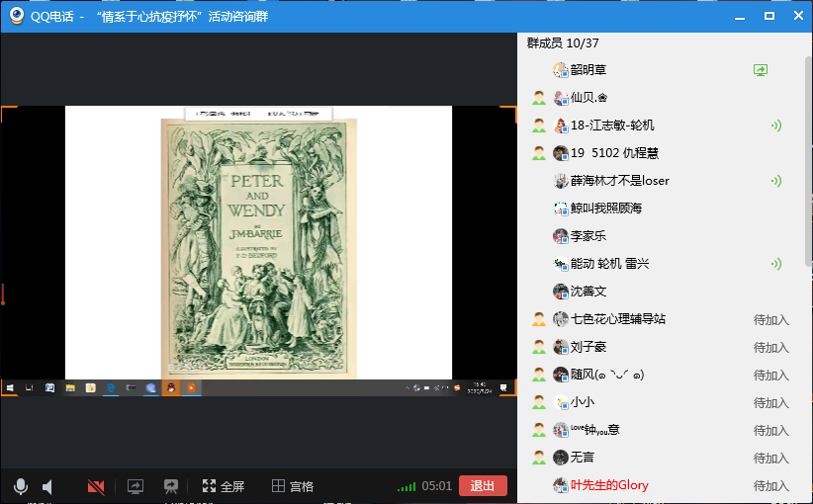Select 叶先生的Glory in member list

click(609, 485)
